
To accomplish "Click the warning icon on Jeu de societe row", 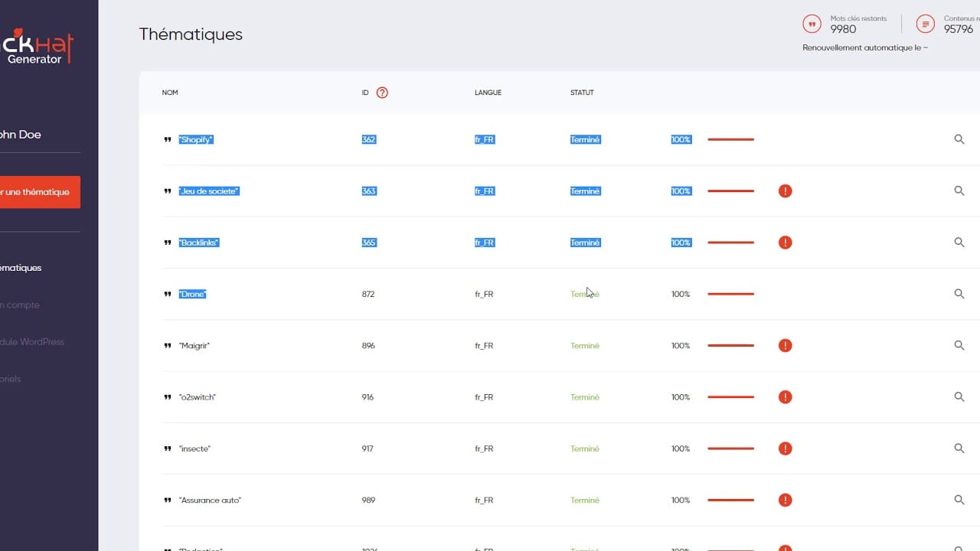I will tap(785, 191).
